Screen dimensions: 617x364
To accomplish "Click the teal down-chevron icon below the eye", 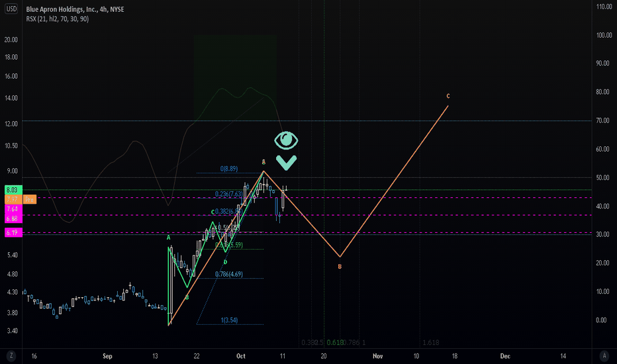I will point(286,163).
